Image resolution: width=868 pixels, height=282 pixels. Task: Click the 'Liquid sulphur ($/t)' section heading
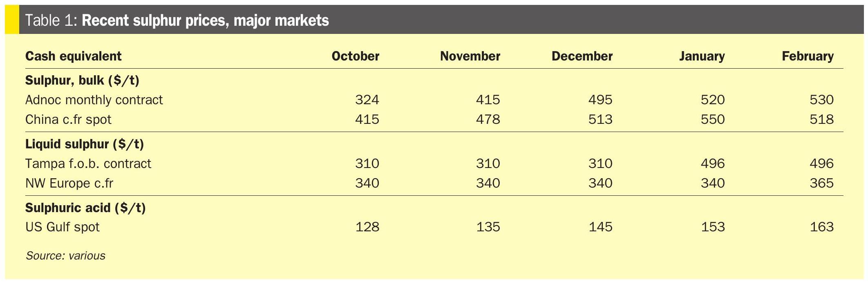tap(85, 144)
